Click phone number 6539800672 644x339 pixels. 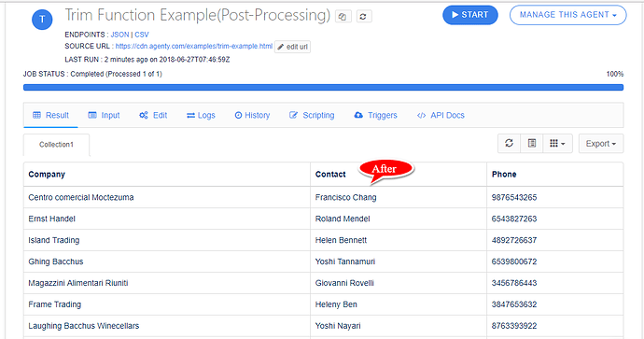tap(514, 261)
